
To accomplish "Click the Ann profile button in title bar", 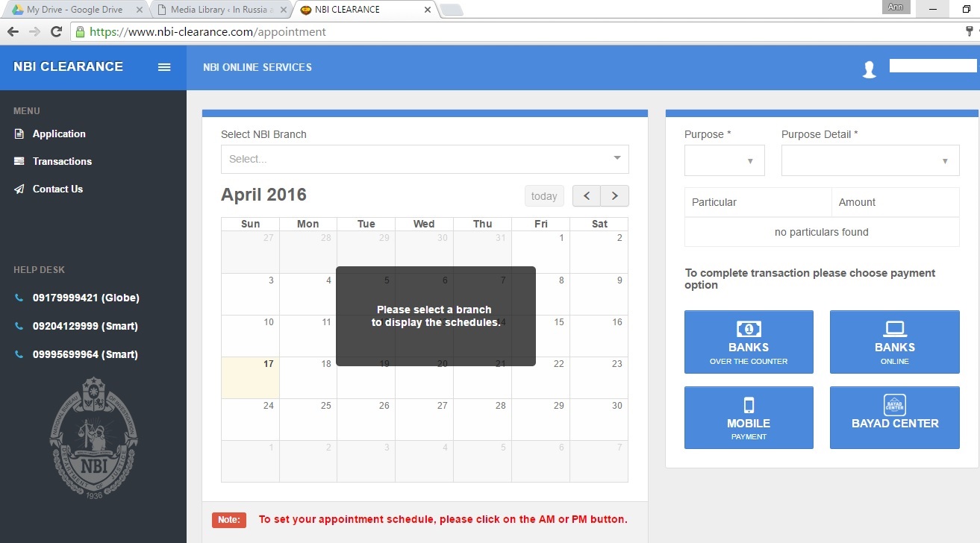I will [896, 7].
